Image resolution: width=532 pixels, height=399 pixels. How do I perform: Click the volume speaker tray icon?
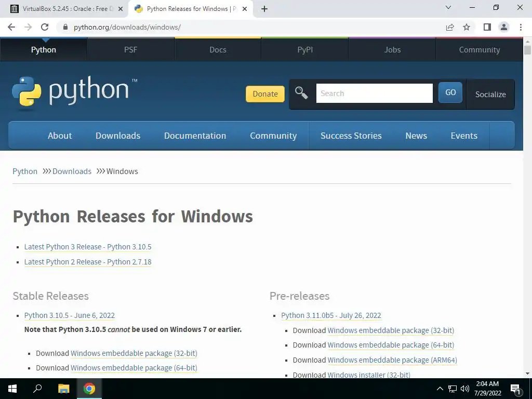[x=465, y=389]
